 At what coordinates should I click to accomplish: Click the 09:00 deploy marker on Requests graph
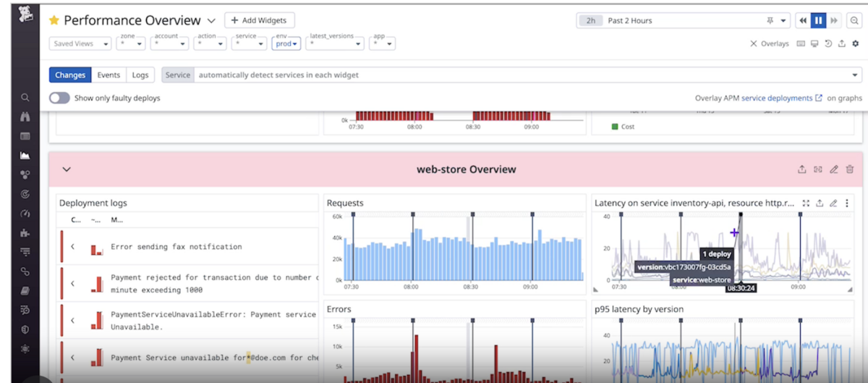(532, 214)
